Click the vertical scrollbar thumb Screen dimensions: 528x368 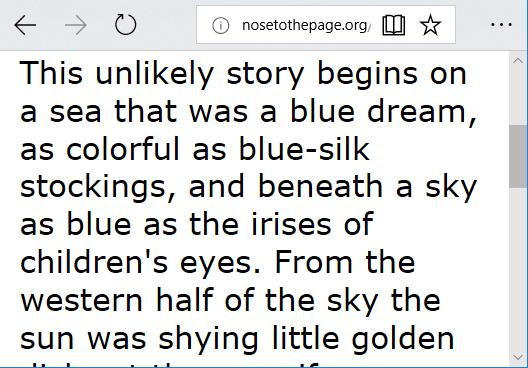tap(518, 156)
